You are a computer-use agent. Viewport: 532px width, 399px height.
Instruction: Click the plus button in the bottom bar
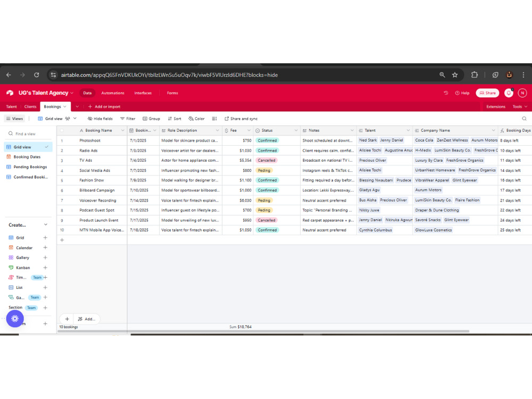pyautogui.click(x=67, y=319)
